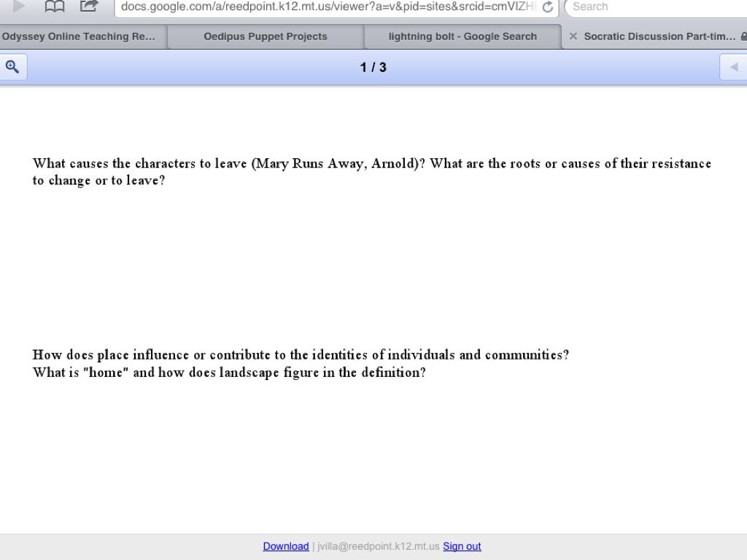Image resolution: width=747 pixels, height=560 pixels.
Task: Click the Sign out link
Action: [x=462, y=546]
